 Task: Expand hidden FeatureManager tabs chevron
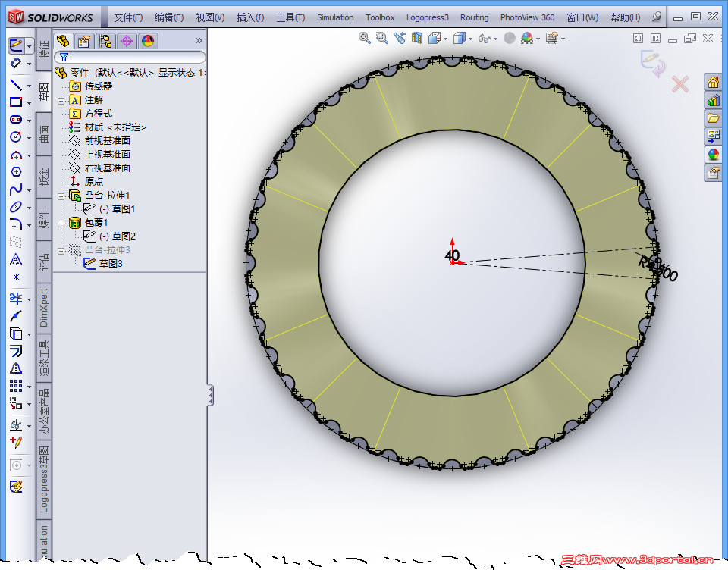199,41
